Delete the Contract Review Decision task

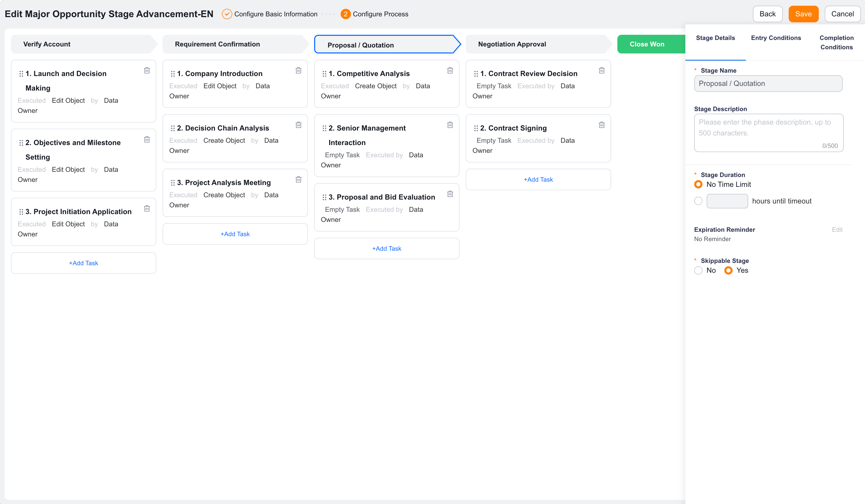pos(602,70)
